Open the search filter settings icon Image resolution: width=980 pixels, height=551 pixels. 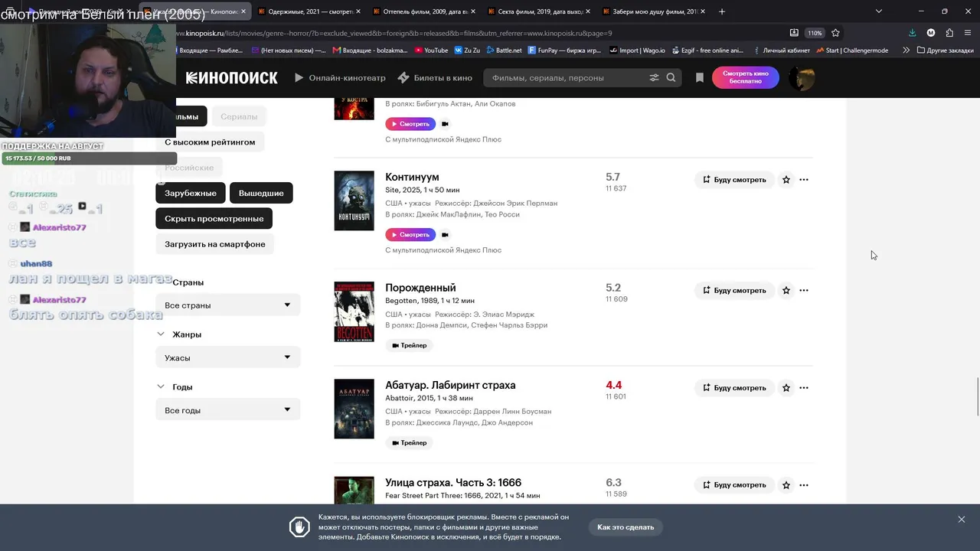click(654, 78)
